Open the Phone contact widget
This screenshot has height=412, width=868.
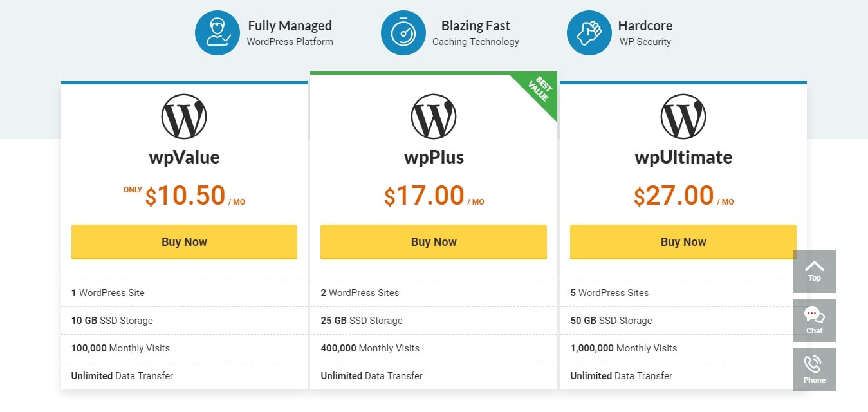[815, 370]
